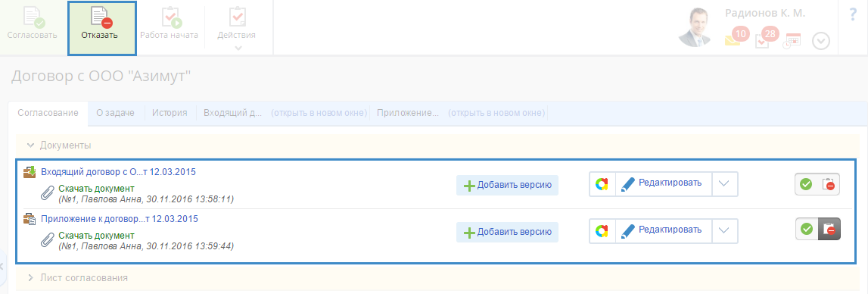This screenshot has width=868, height=294.
Task: Click the Отказать reject button
Action: 102,28
